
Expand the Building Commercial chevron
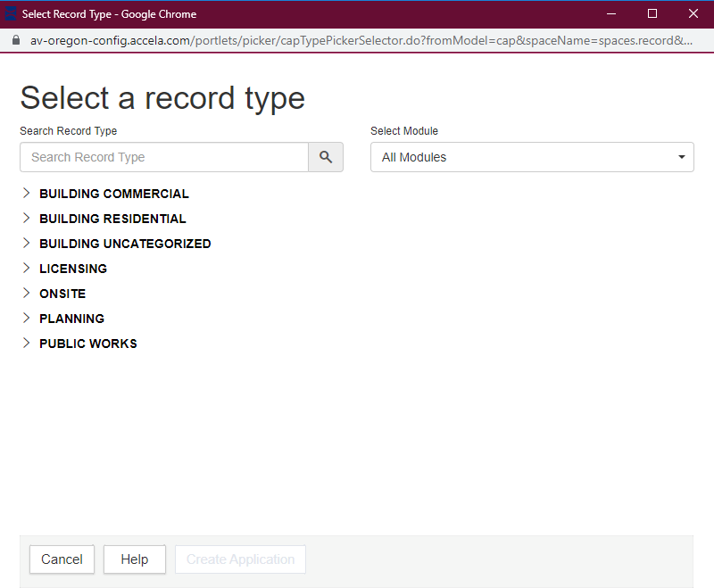click(27, 194)
